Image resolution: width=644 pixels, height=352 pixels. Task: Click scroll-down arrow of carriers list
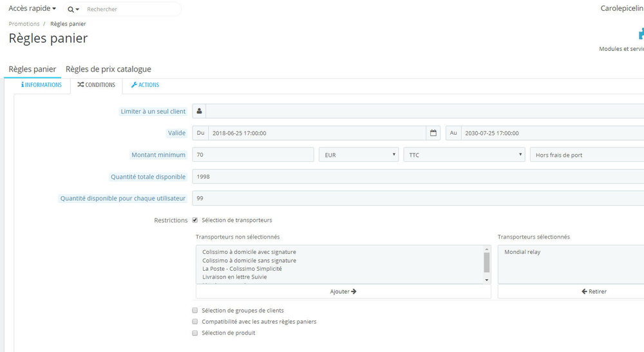click(x=487, y=280)
